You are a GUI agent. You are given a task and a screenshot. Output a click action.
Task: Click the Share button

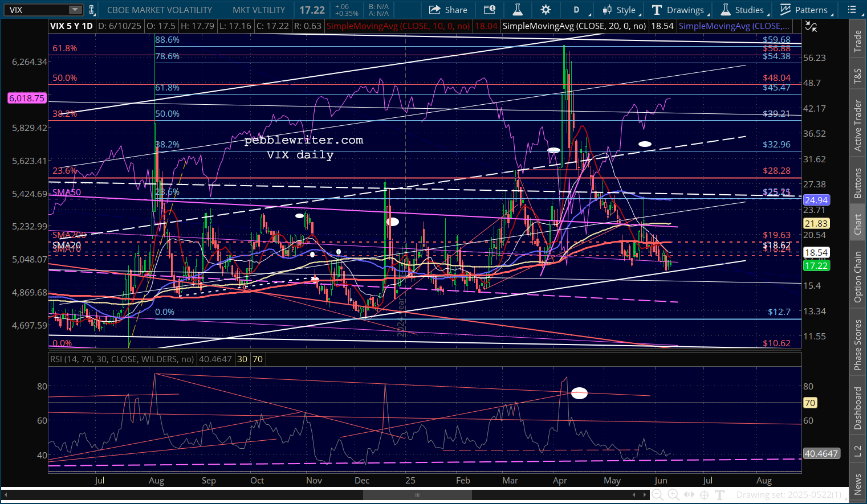coord(448,10)
